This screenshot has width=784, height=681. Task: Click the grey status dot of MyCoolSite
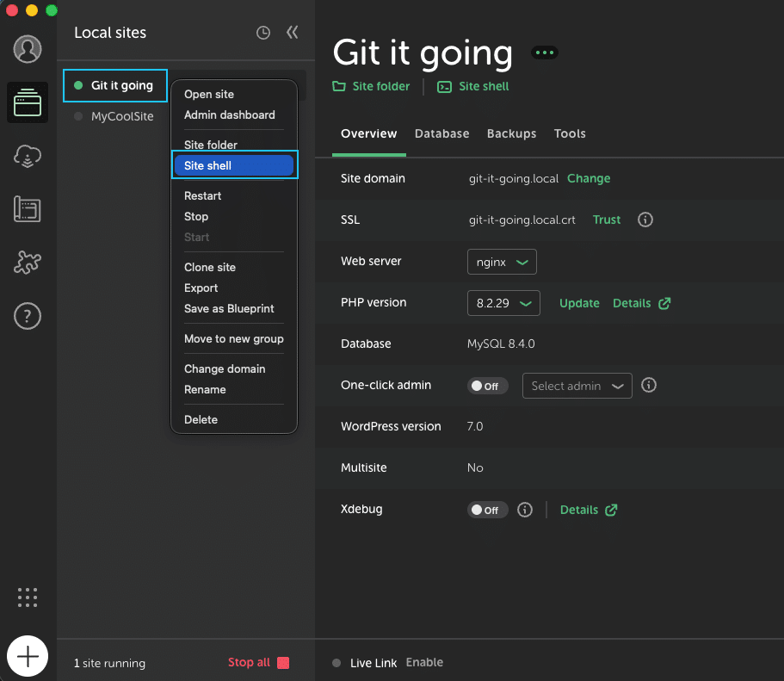(x=78, y=116)
